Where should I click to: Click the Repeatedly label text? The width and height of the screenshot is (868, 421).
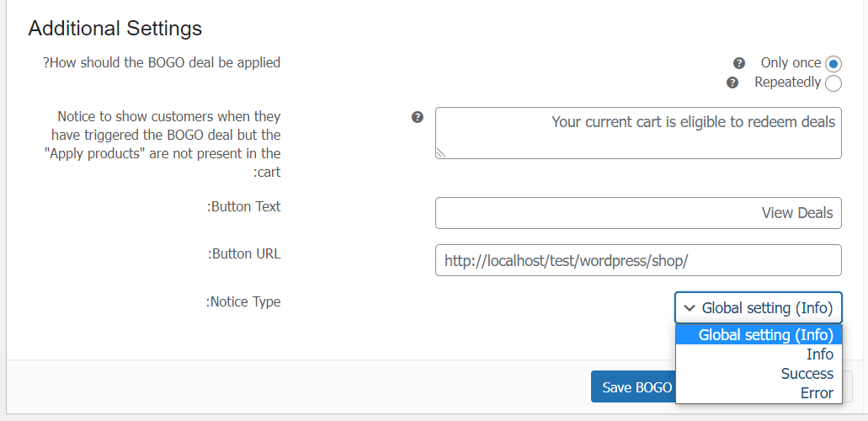tap(788, 82)
